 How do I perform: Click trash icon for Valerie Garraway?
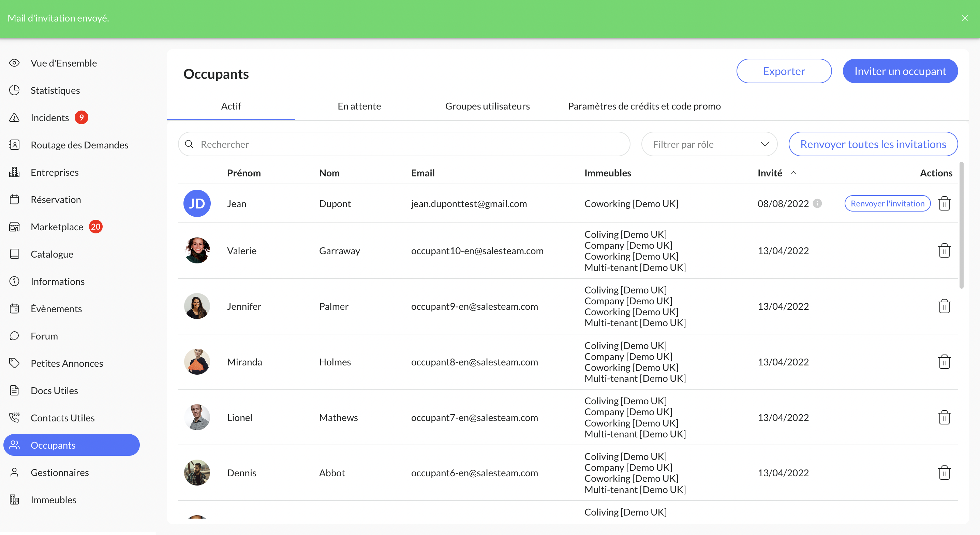(x=944, y=250)
